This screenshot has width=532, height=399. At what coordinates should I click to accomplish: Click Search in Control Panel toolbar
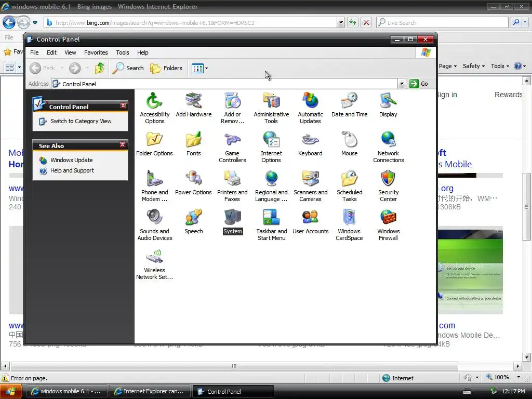pos(128,68)
